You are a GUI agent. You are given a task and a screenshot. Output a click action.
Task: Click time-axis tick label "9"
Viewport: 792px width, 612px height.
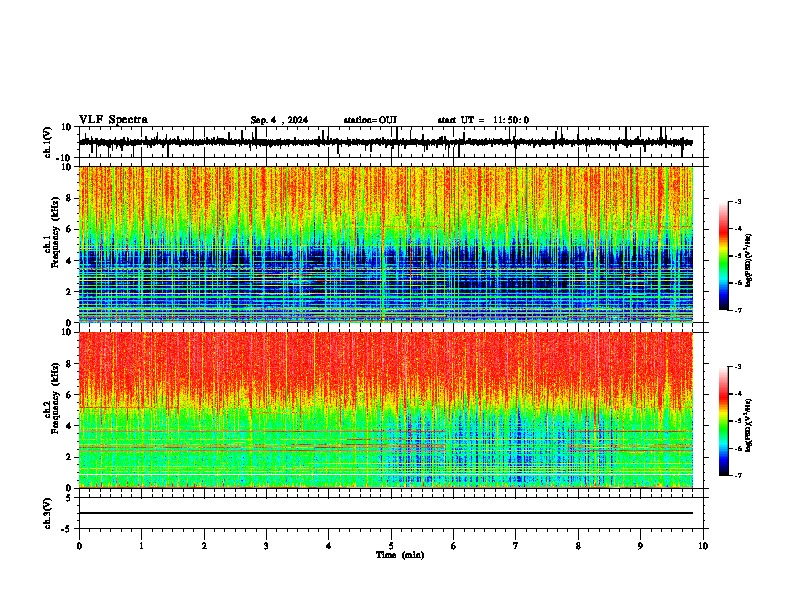(640, 546)
